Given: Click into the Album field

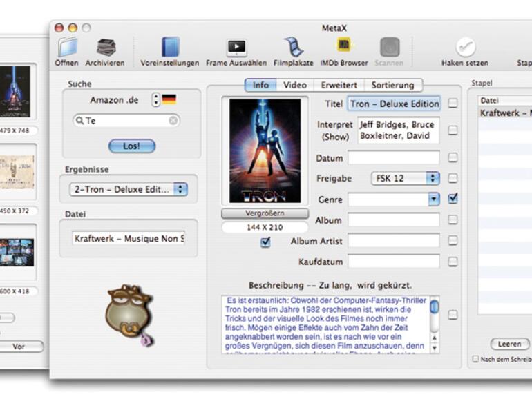Looking at the screenshot, I should 394,220.
